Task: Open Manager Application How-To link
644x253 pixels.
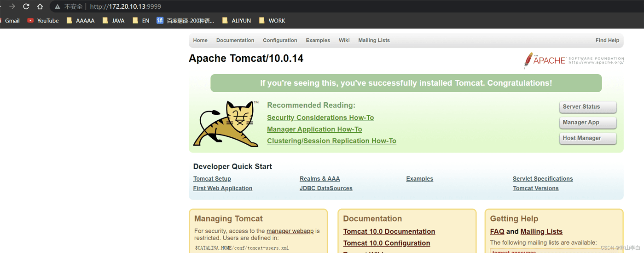Action: (314, 129)
